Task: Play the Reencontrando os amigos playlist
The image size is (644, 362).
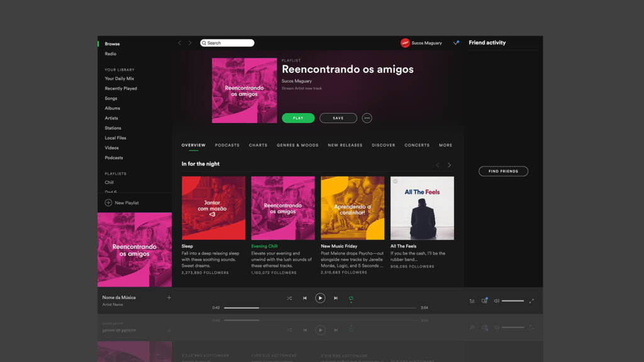Action: coord(298,118)
